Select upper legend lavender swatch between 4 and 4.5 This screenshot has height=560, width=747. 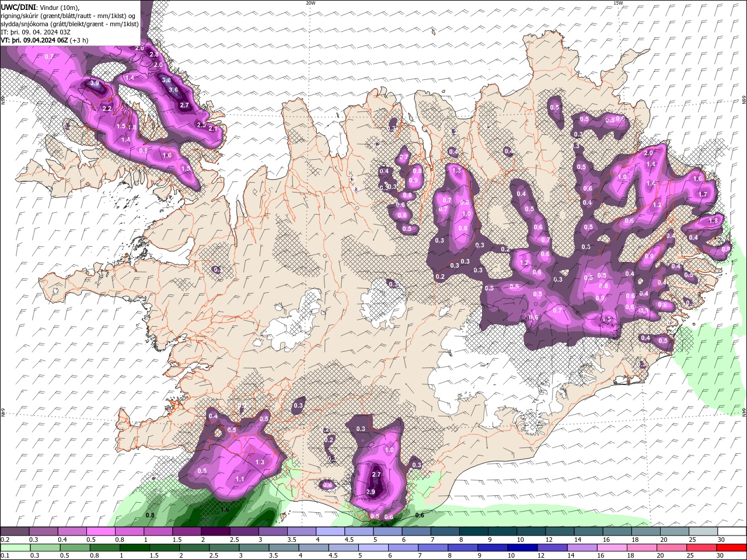[330, 531]
